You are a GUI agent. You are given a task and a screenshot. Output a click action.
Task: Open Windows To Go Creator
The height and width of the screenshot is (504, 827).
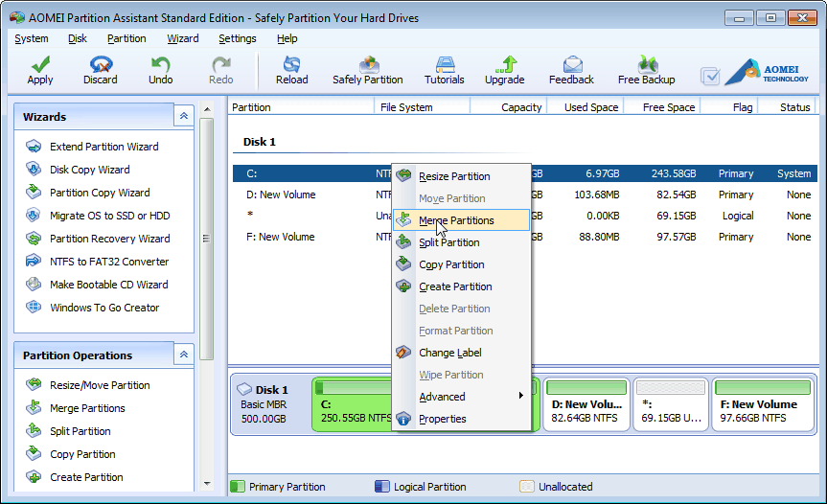[104, 308]
